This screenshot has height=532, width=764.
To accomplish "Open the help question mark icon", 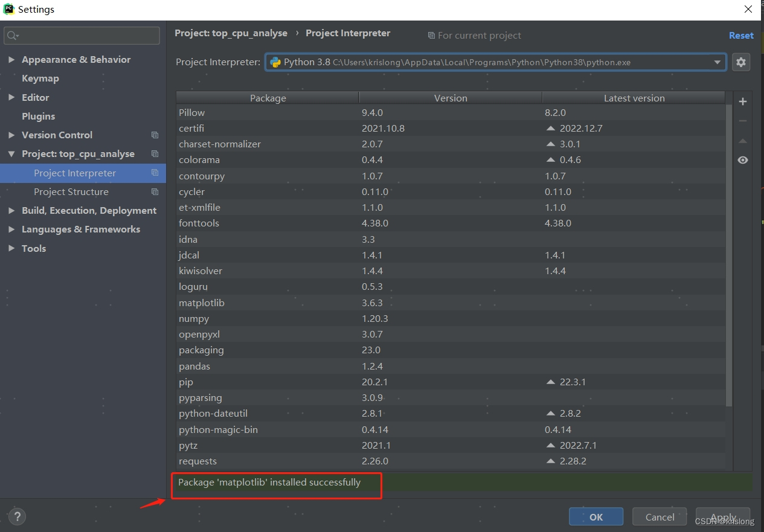I will (17, 516).
